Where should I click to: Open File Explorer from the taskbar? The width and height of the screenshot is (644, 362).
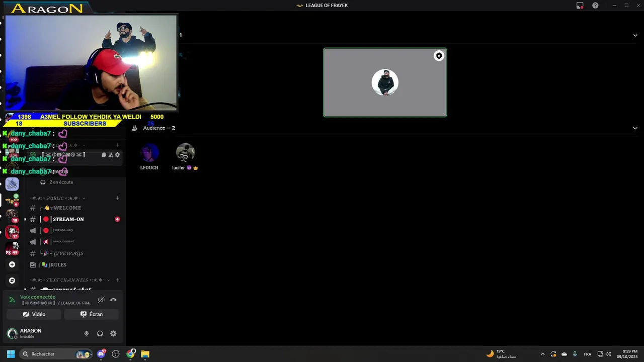point(145,354)
